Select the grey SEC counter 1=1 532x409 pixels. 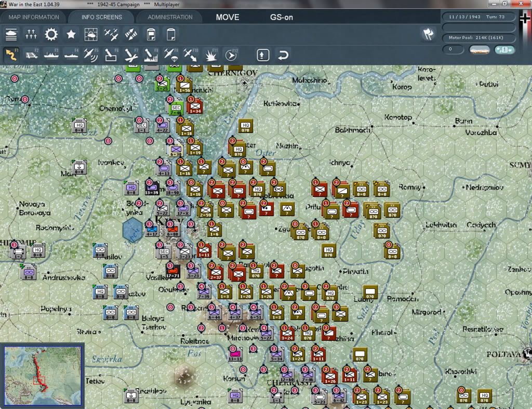coord(142,126)
